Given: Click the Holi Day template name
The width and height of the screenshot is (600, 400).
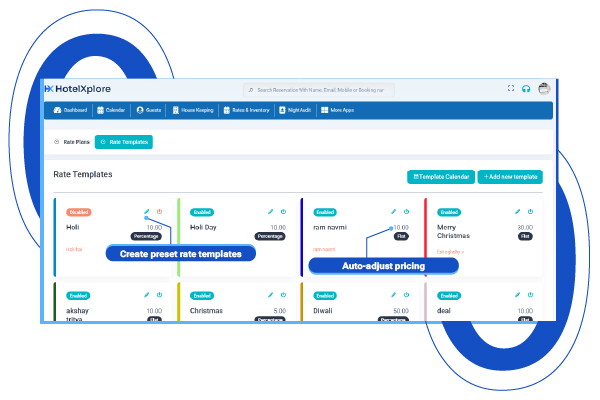Looking at the screenshot, I should (203, 227).
